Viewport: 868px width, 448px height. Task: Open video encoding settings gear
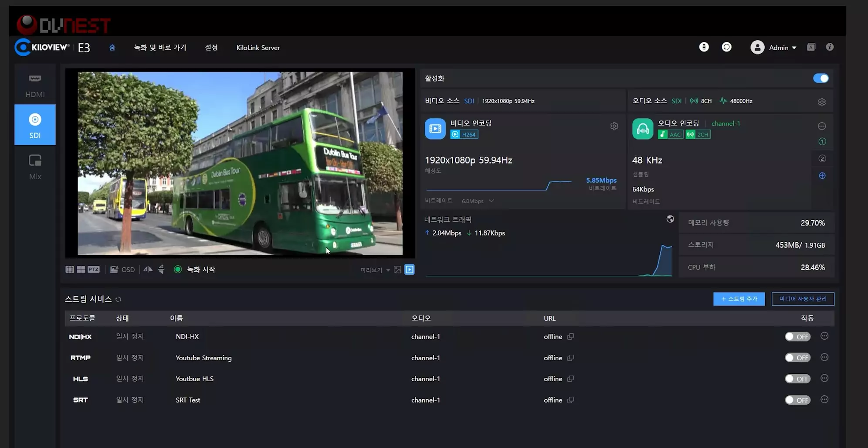coord(614,127)
